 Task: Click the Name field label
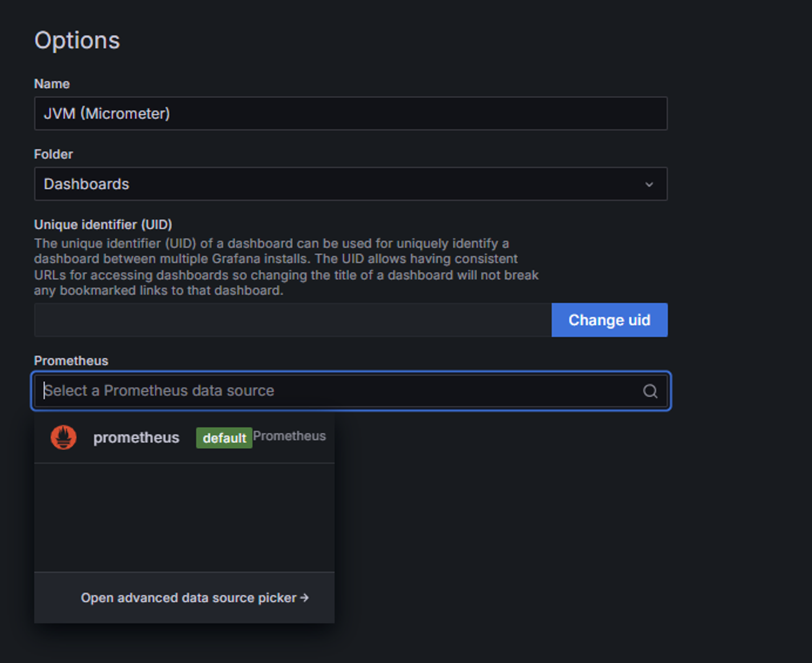point(52,84)
